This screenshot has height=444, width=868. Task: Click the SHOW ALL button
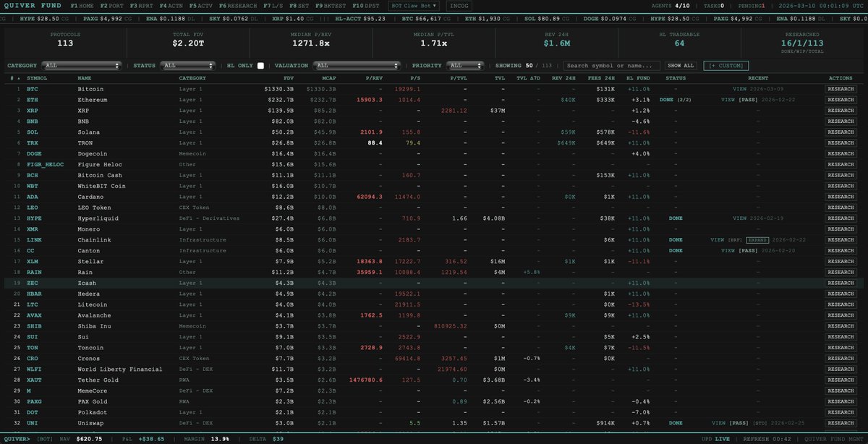(681, 65)
